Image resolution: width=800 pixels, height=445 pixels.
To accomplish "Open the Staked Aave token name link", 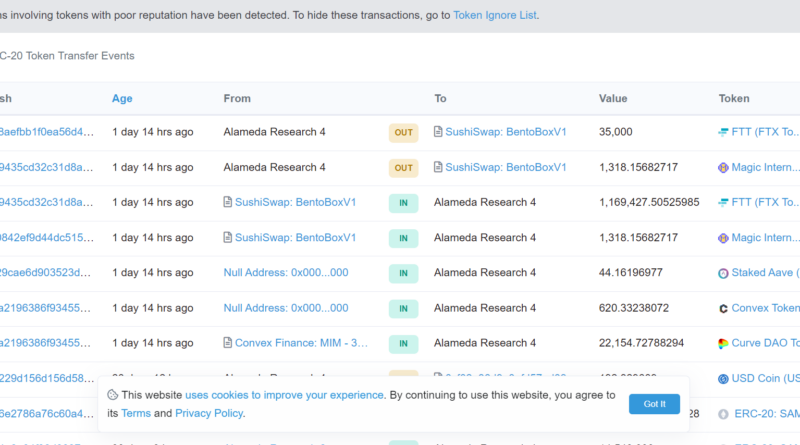I will 765,273.
